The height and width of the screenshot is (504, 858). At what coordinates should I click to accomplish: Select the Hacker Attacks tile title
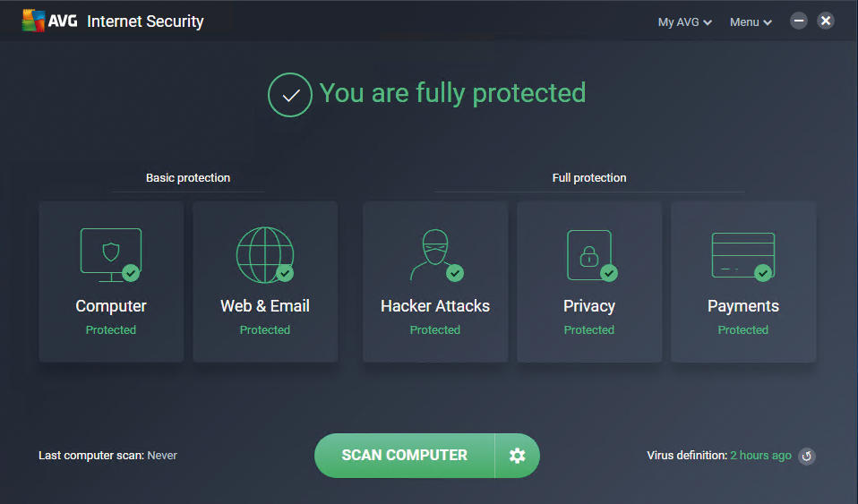point(435,306)
